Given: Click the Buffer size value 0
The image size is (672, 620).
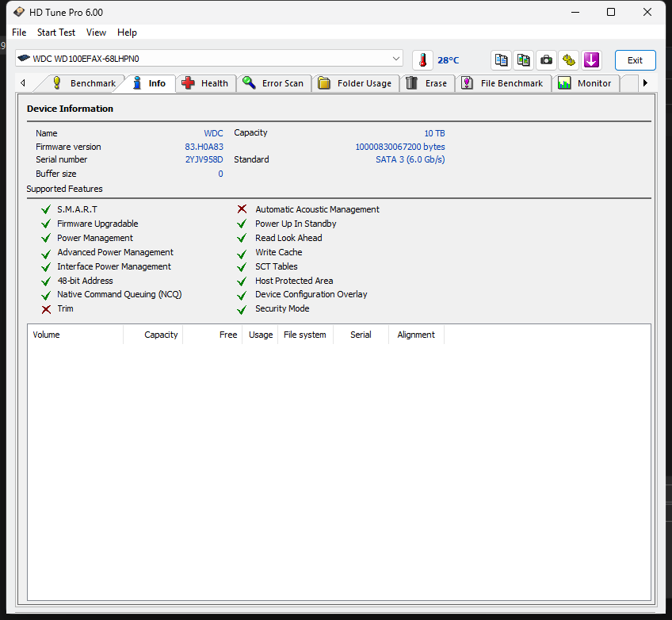Looking at the screenshot, I should (x=221, y=174).
